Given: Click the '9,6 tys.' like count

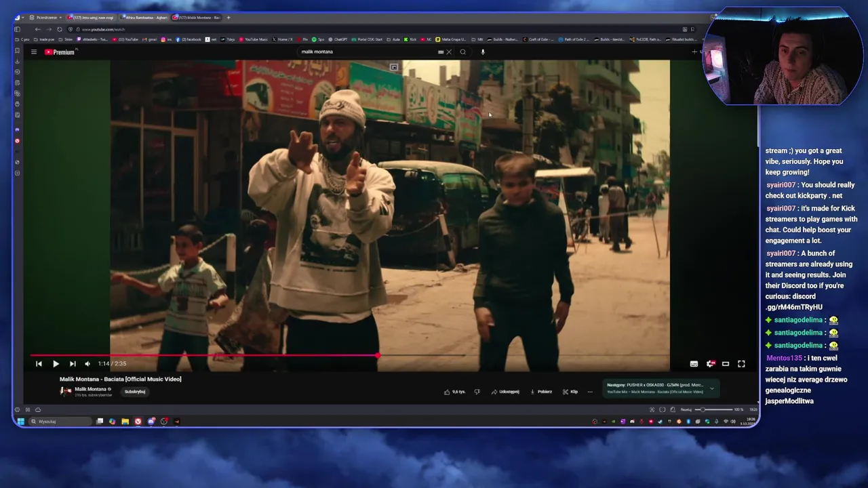Looking at the screenshot, I should (x=458, y=392).
